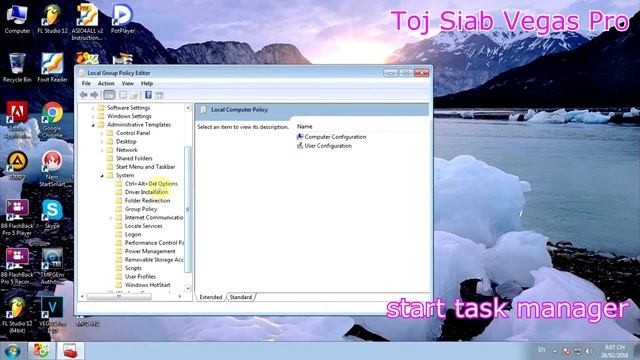The height and width of the screenshot is (360, 640).
Task: Switch to the Standard tab
Action: click(x=240, y=297)
